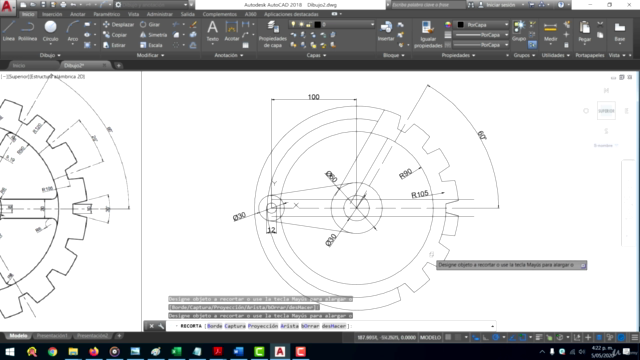Select the Texto annotation tool
The width and height of the screenshot is (640, 360).
pyautogui.click(x=212, y=31)
